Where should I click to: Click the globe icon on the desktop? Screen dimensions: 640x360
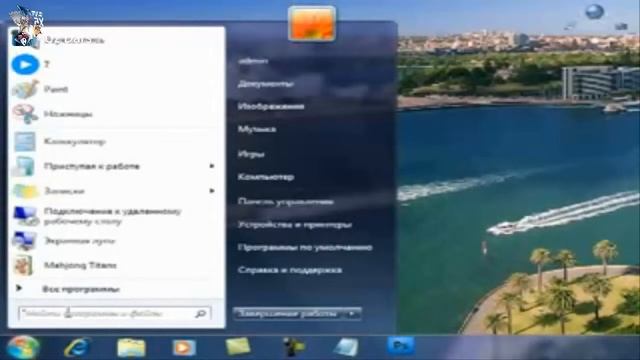(x=594, y=11)
